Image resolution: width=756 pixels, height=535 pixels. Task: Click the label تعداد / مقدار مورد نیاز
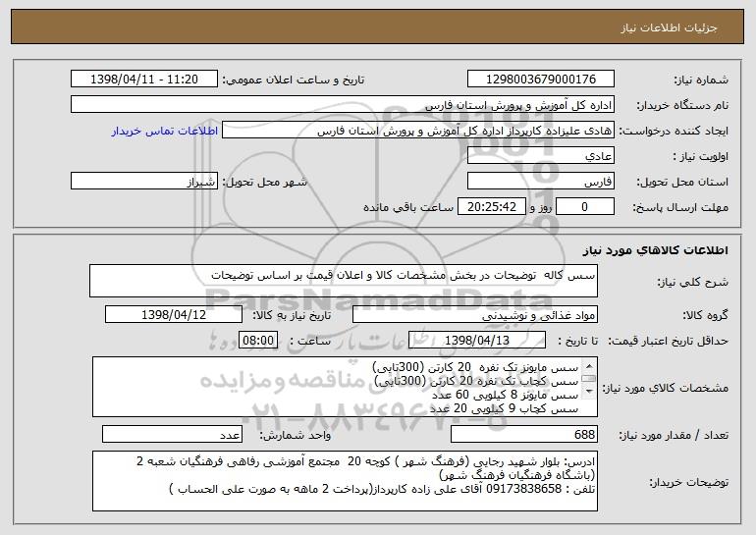click(674, 435)
